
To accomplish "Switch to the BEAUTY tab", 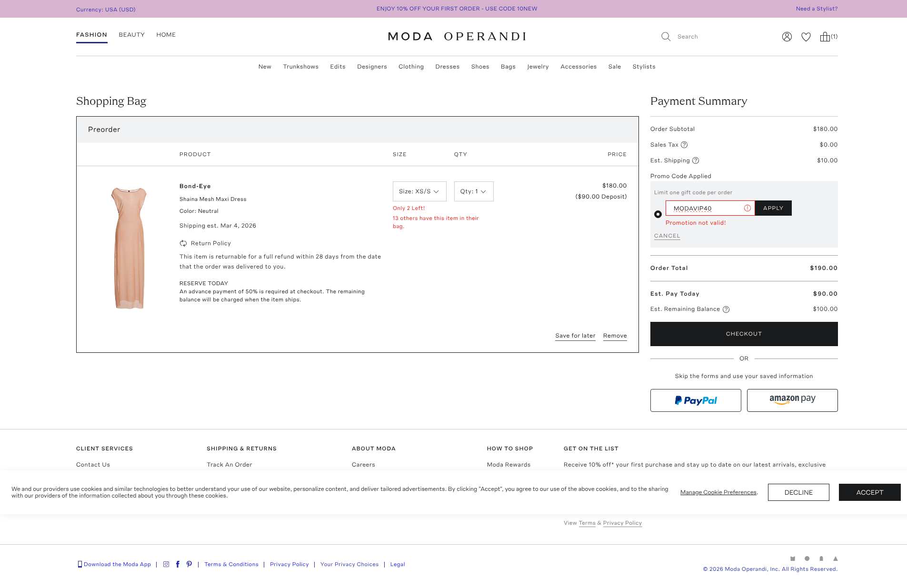I will tap(131, 35).
